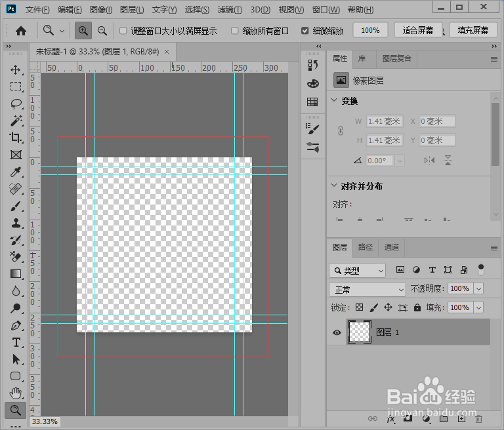Open the Properties panel flyout menu

pyautogui.click(x=494, y=59)
